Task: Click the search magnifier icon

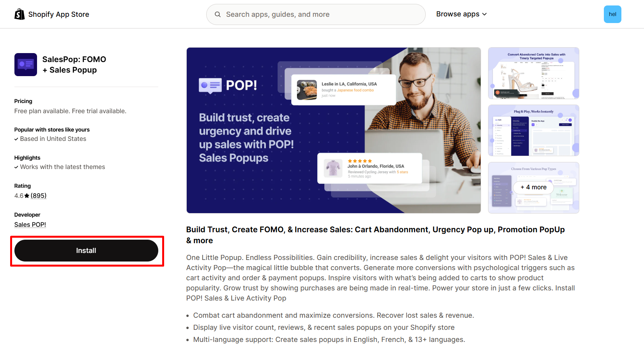Action: pos(218,14)
